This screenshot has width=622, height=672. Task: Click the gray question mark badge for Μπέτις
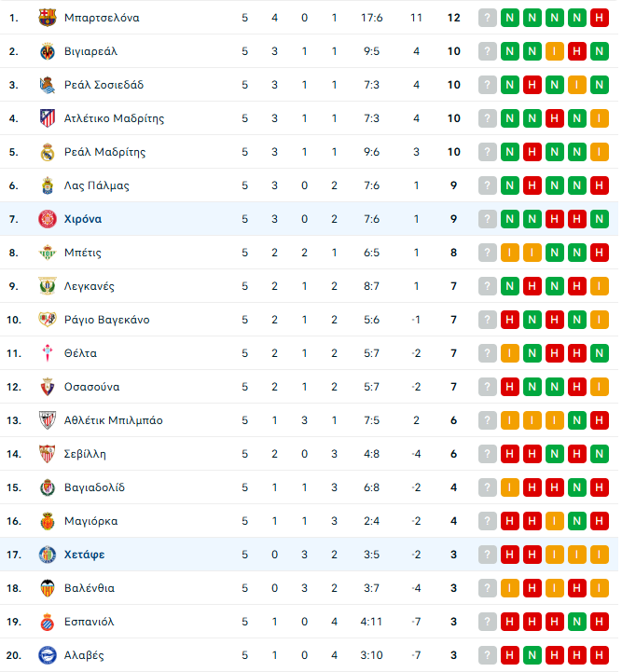tap(488, 253)
